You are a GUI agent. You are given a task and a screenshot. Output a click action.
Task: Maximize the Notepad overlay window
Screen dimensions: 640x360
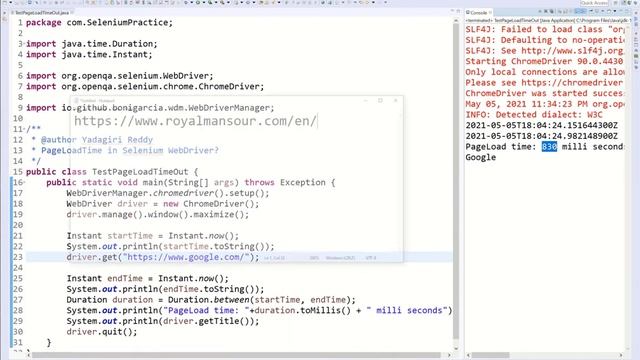[380, 100]
